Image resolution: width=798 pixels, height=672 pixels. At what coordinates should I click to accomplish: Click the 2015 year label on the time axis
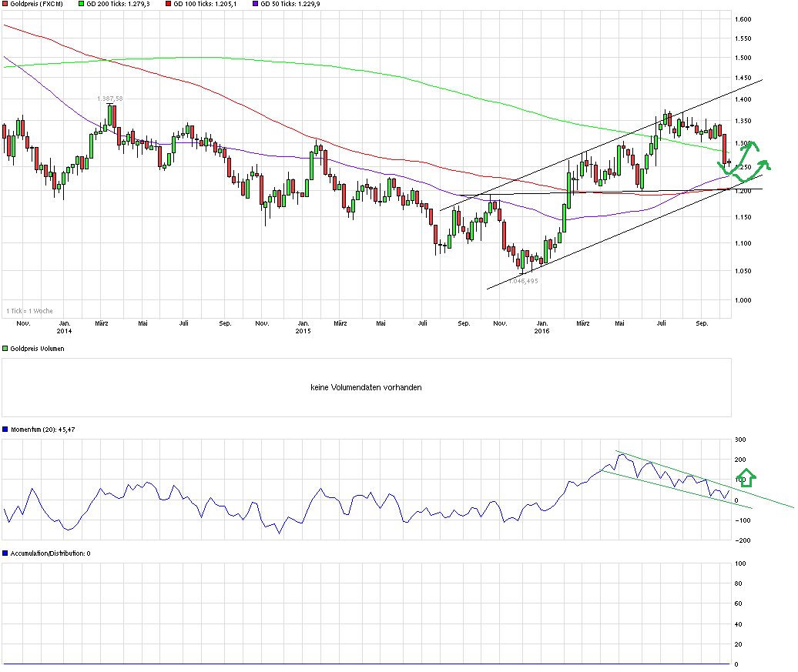(303, 331)
